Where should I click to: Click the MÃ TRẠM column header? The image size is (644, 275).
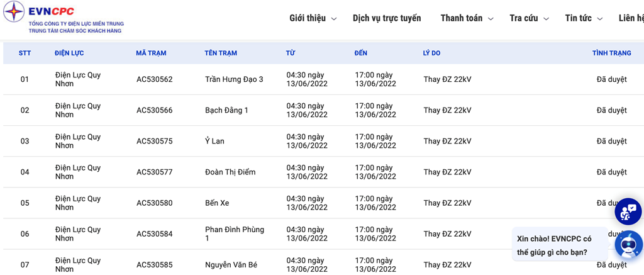pos(151,53)
